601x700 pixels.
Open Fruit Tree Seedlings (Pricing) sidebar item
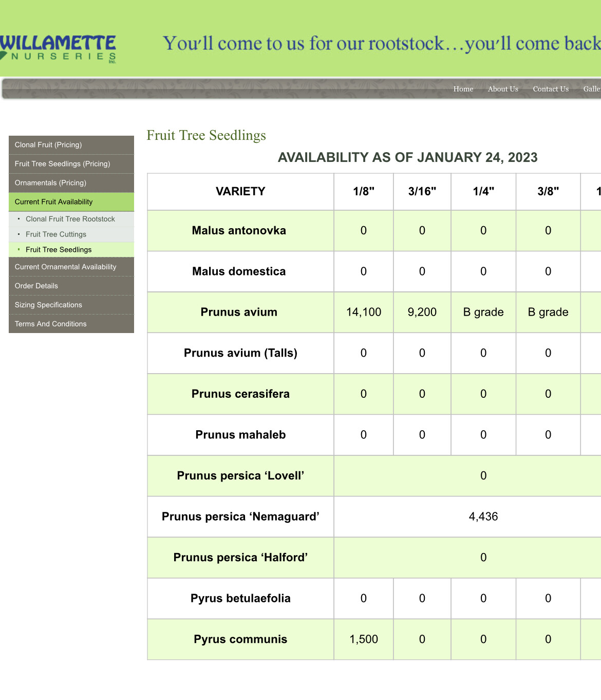(71, 164)
